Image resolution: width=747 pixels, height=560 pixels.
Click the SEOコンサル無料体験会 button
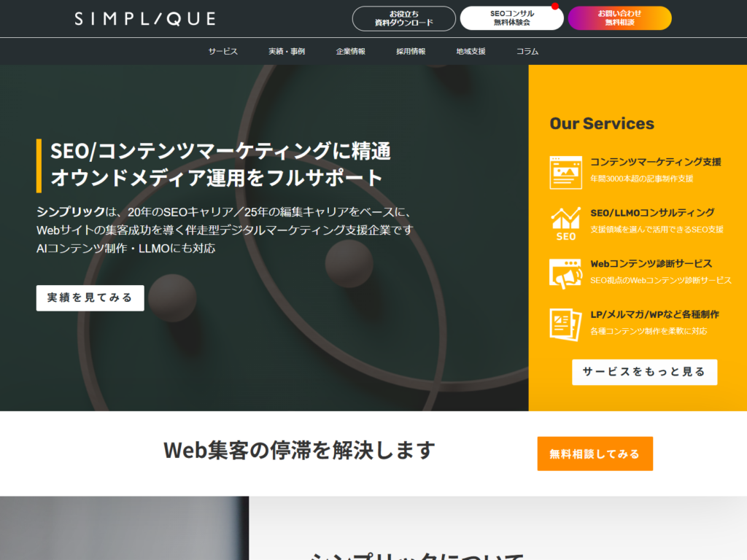[x=511, y=18]
